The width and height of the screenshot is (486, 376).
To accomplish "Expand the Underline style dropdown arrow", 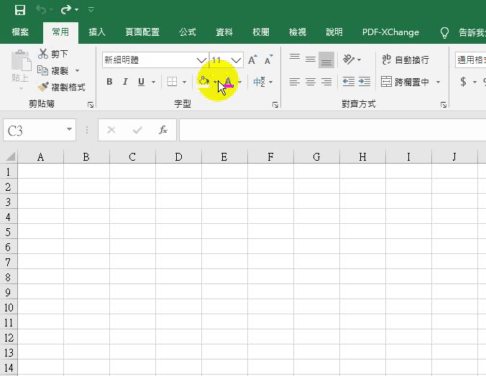I will (154, 82).
